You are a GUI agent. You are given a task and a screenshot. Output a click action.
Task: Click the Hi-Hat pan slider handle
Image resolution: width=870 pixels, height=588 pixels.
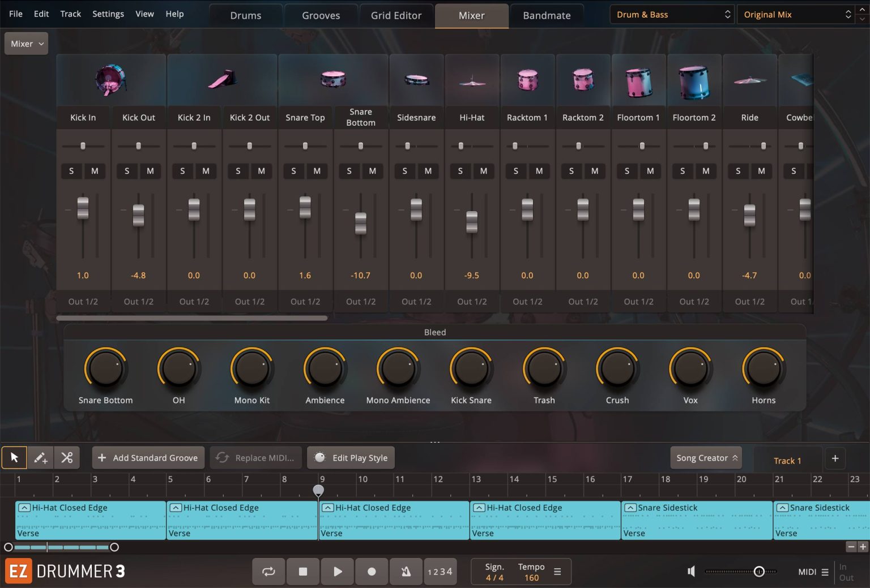pyautogui.click(x=461, y=146)
